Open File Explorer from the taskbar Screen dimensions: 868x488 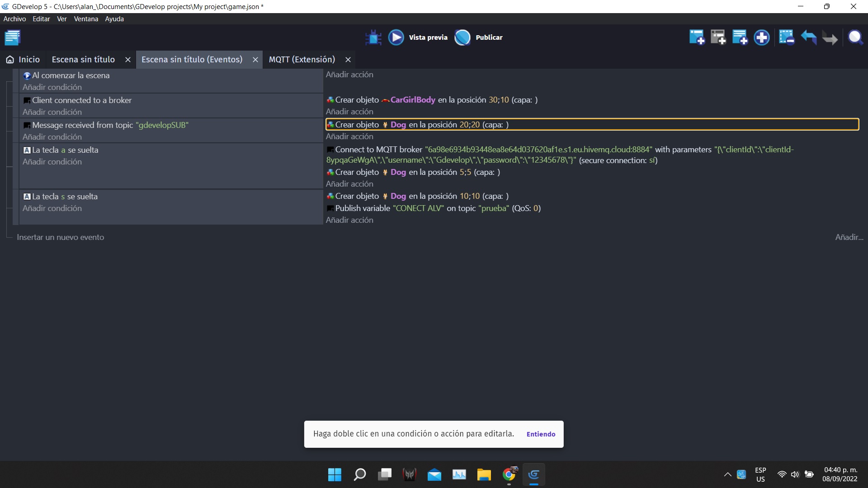pyautogui.click(x=484, y=474)
